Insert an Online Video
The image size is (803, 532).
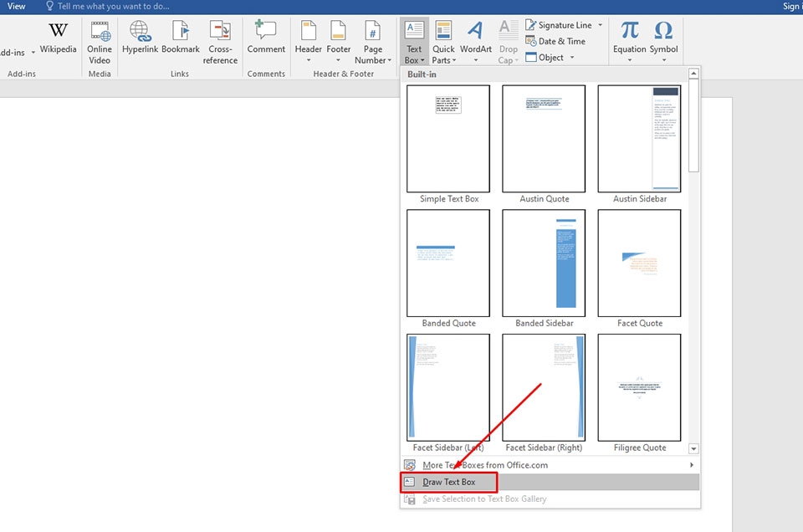pyautogui.click(x=100, y=43)
